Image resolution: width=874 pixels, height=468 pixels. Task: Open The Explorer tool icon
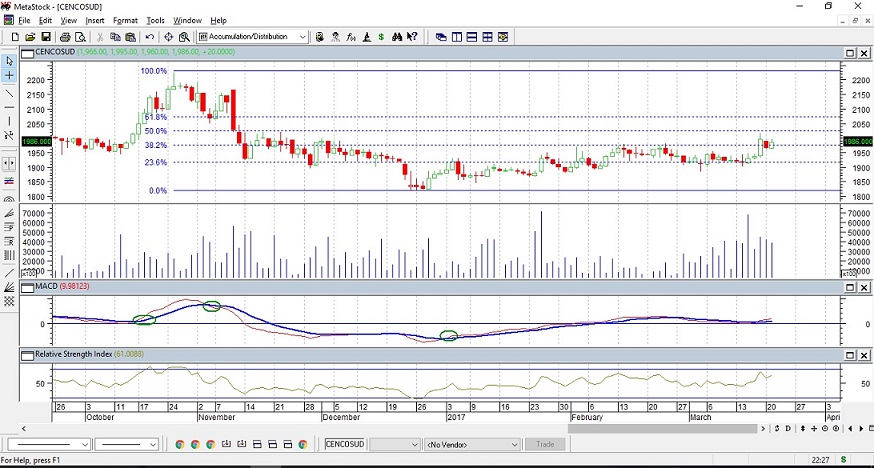pyautogui.click(x=320, y=37)
